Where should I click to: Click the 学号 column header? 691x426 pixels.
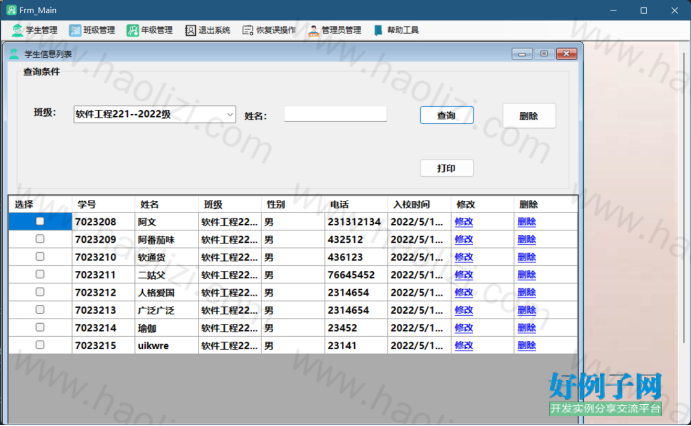[x=104, y=204]
